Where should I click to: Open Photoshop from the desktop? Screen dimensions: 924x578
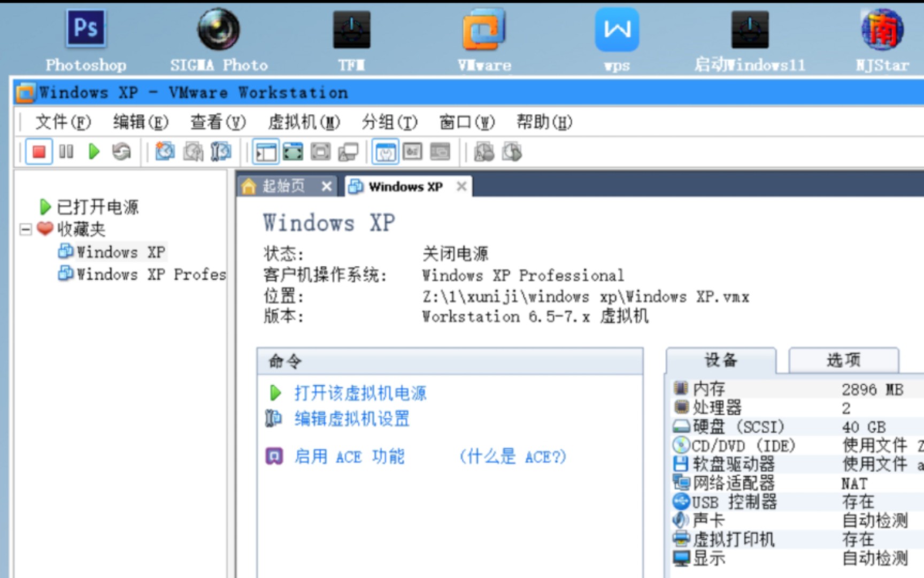[86, 41]
